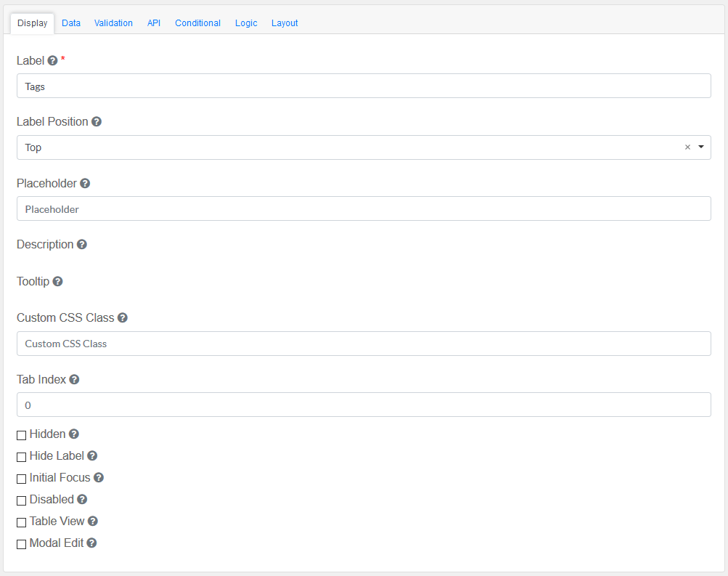Go to the Conditional tab
This screenshot has height=576, width=728.
[197, 23]
